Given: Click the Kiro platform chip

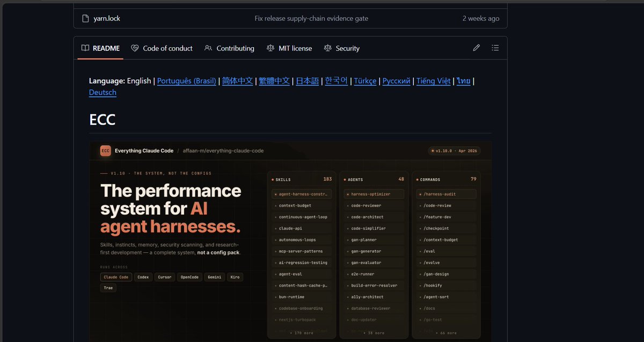Looking at the screenshot, I should click(x=235, y=277).
